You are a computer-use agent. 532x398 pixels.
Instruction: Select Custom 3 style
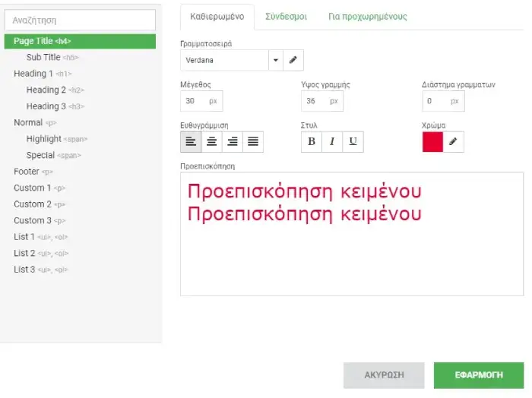click(x=40, y=220)
